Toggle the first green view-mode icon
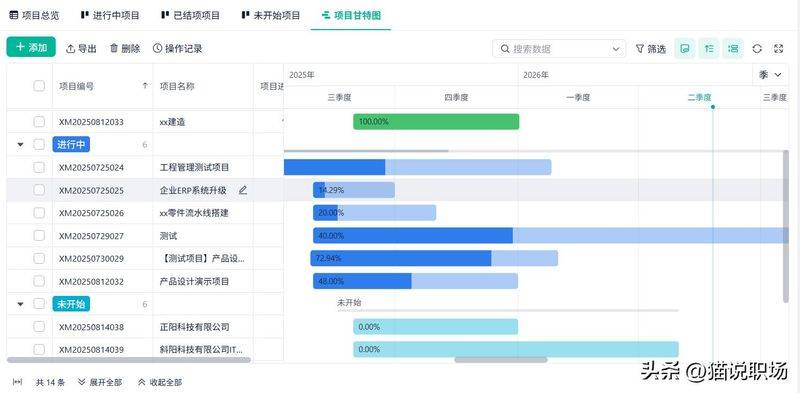 pyautogui.click(x=685, y=48)
